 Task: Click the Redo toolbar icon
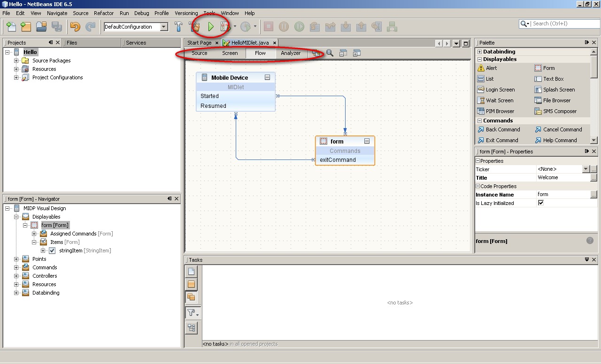[x=90, y=27]
